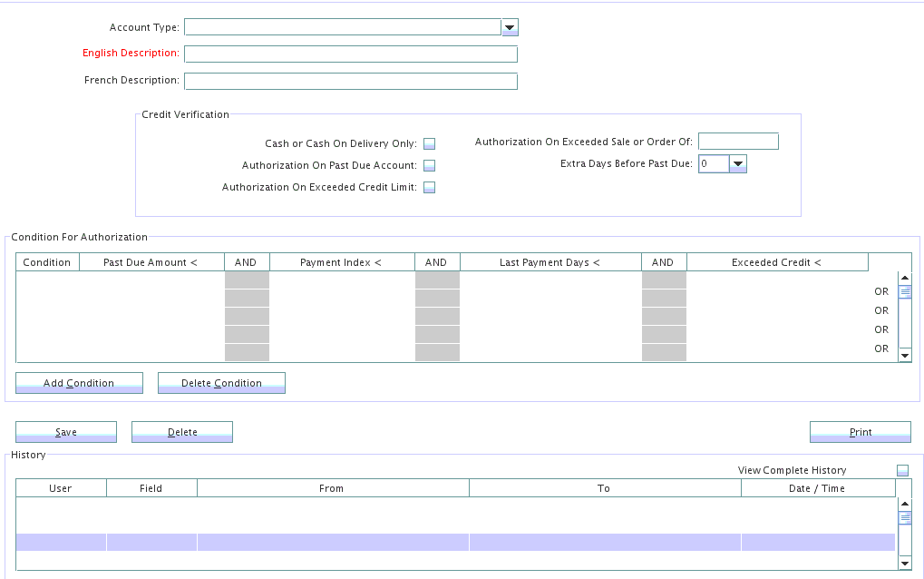Select the Payment Index column header
Viewport: 924px width, 579px height.
pos(342,262)
